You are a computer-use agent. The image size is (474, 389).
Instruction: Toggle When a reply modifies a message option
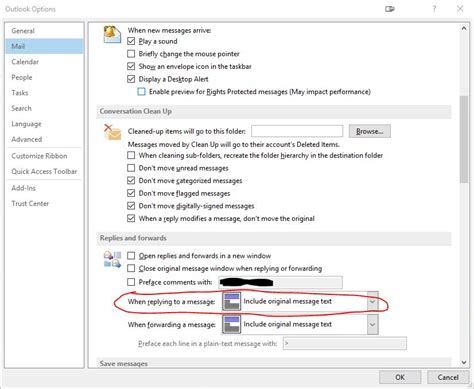click(x=131, y=219)
